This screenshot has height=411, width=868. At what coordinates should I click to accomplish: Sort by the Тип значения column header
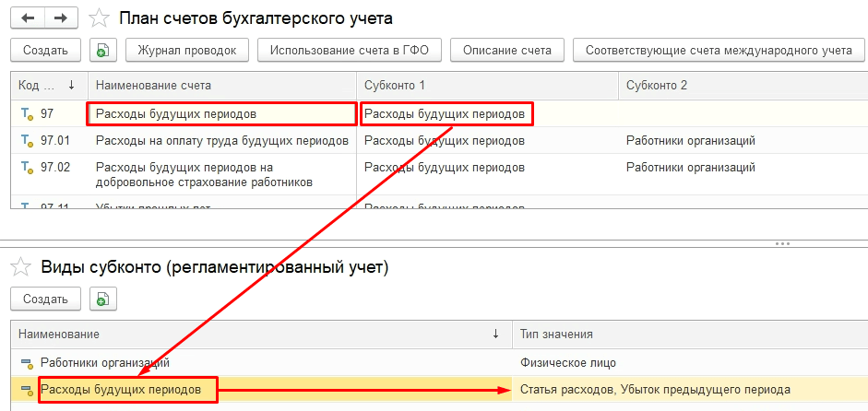[690, 335]
